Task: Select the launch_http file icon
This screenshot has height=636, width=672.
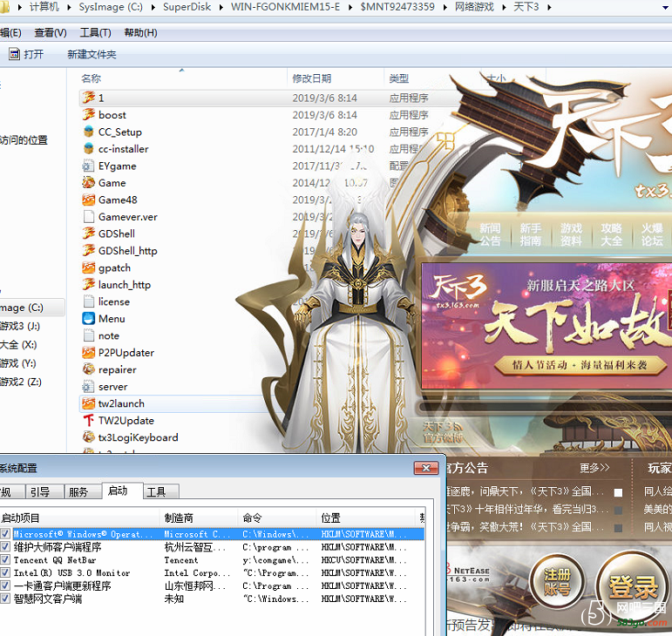Action: point(89,284)
